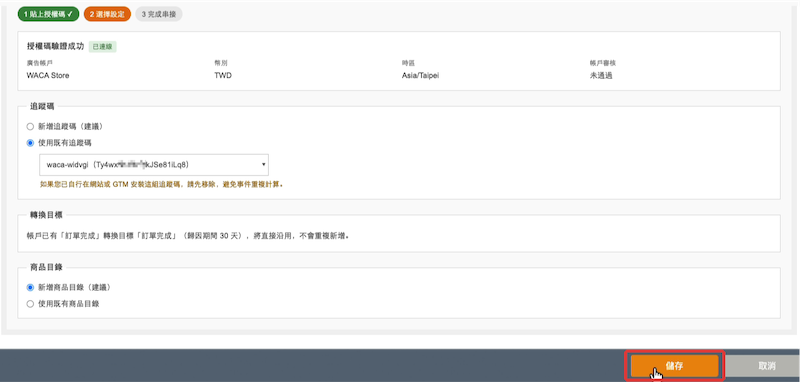The width and height of the screenshot is (800, 382).
Task: Click the 已連線 status badge
Action: [103, 47]
